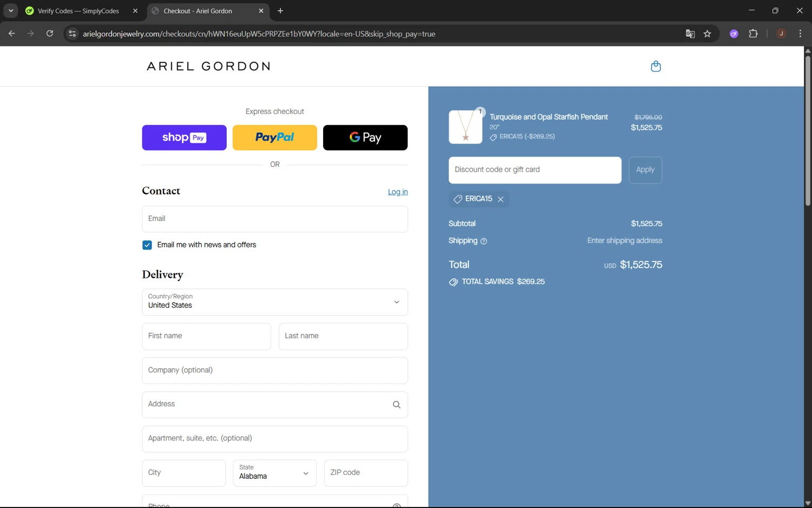Click the Apply discount button

pos(645,170)
